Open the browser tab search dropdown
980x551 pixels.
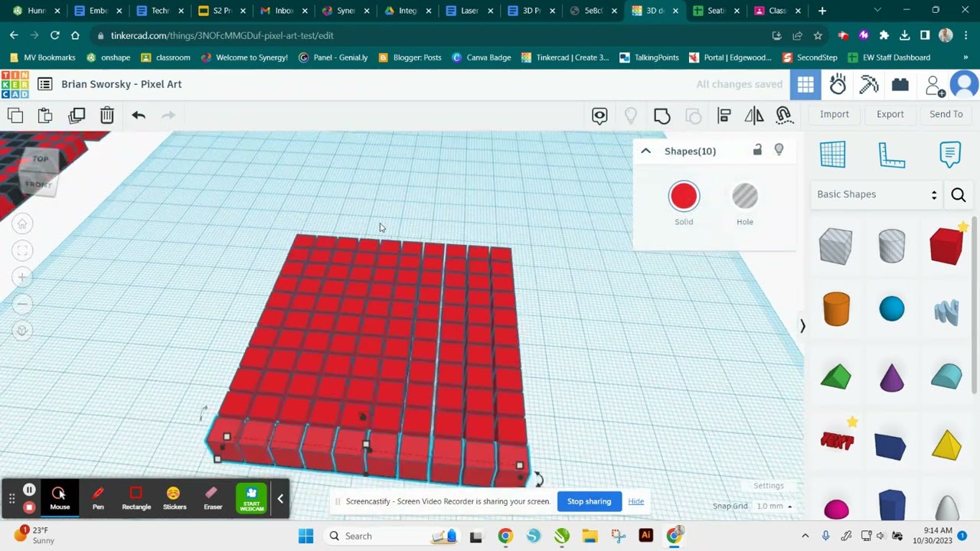tap(877, 11)
